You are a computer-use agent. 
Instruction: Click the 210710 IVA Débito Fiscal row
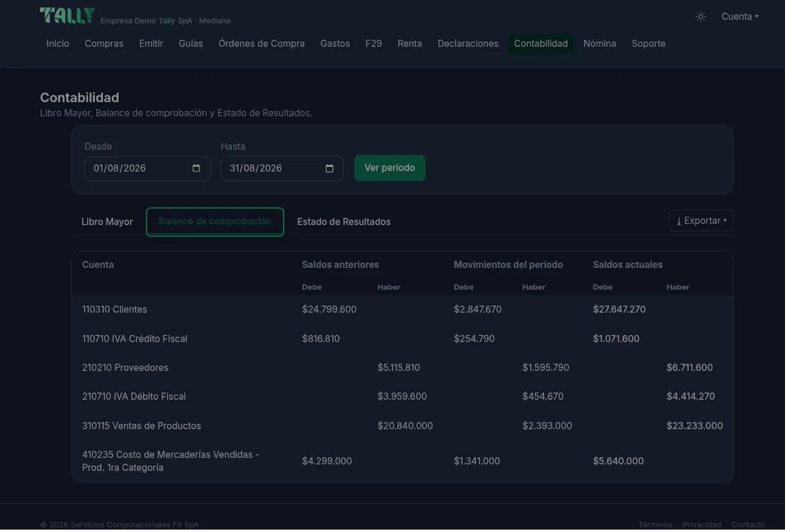402,397
